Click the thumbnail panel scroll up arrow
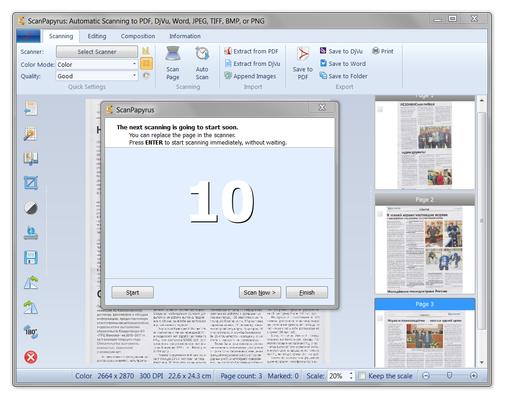The image size is (505, 400). 482,100
